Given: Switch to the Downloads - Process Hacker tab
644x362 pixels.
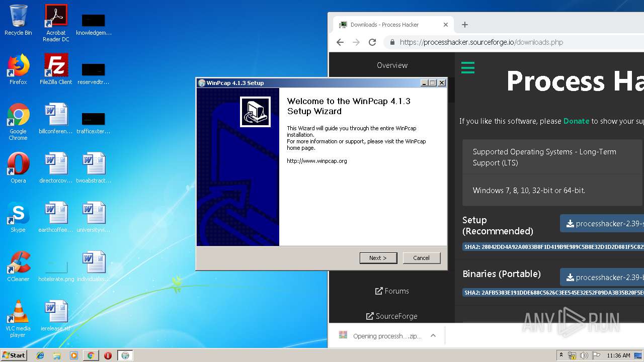Looking at the screenshot, I should tap(393, 25).
